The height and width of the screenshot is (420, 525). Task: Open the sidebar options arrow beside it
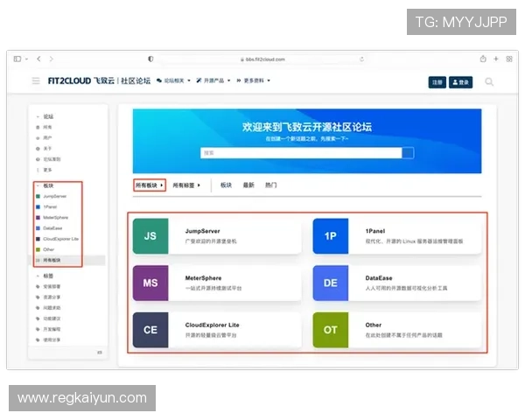click(26, 59)
